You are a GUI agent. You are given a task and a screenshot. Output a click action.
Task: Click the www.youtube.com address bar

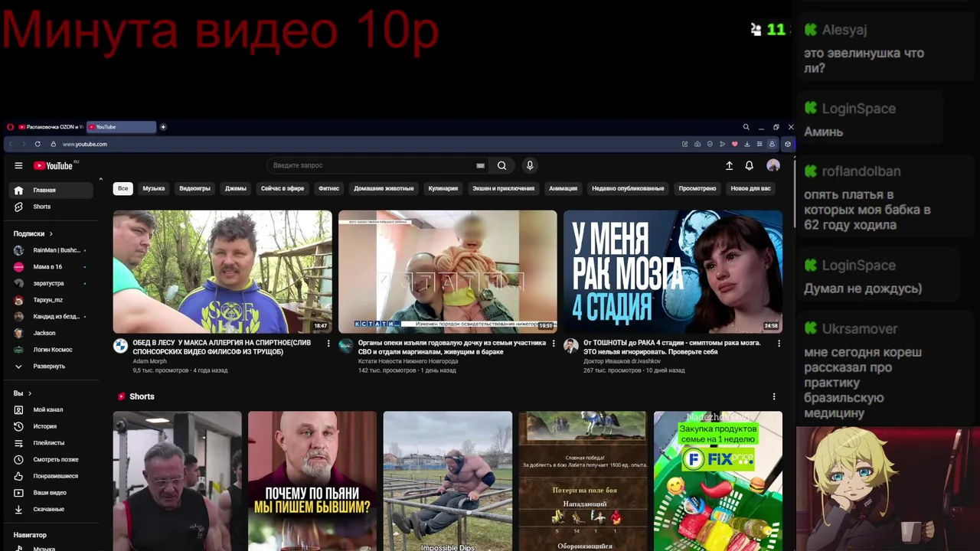[84, 144]
